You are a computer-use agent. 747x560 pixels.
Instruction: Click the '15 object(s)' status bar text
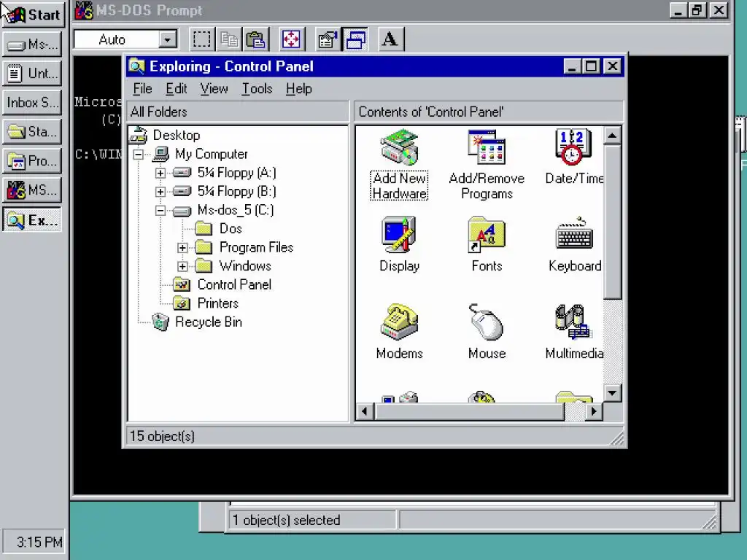coord(162,436)
